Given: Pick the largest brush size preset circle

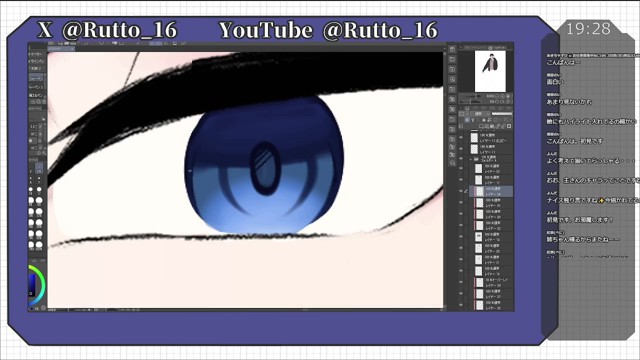Looking at the screenshot, I should pyautogui.click(x=39, y=245).
